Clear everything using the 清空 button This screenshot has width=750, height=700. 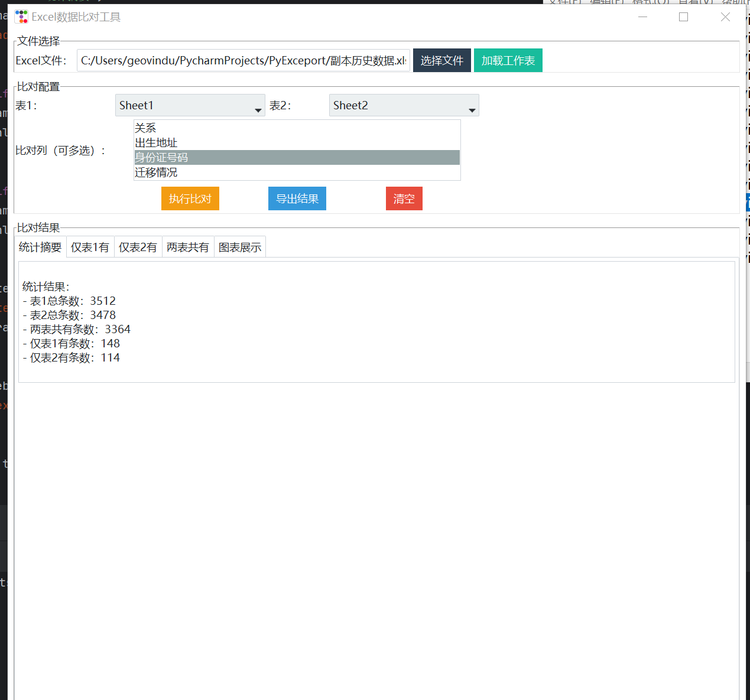pos(404,198)
